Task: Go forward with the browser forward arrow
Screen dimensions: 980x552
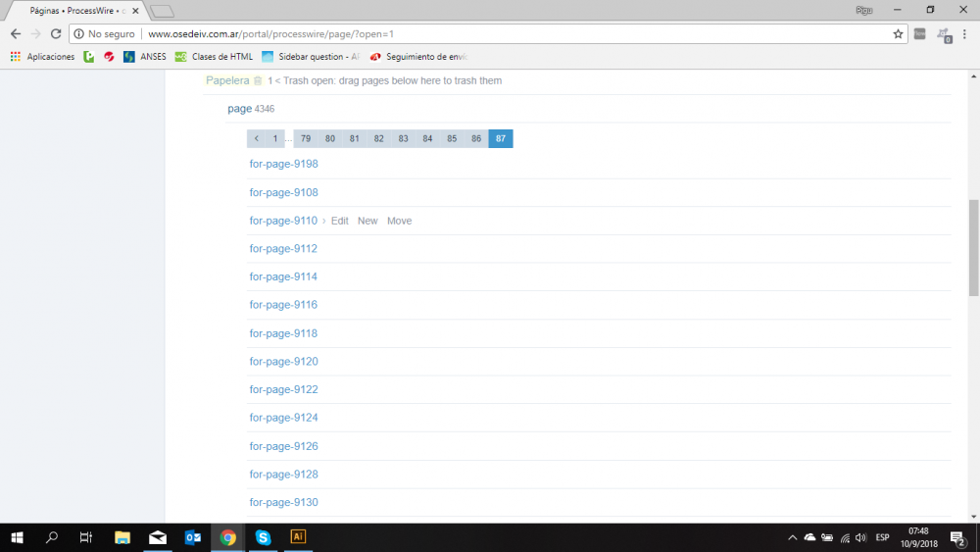Action: (x=35, y=33)
